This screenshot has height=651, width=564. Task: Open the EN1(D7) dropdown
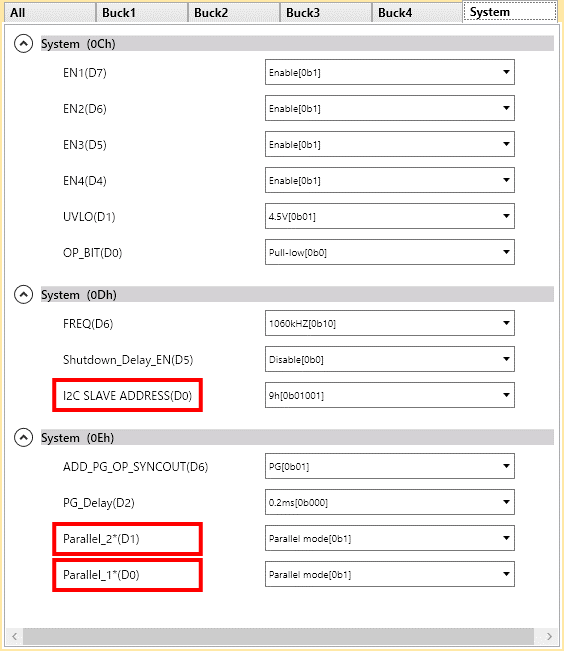pyautogui.click(x=390, y=72)
